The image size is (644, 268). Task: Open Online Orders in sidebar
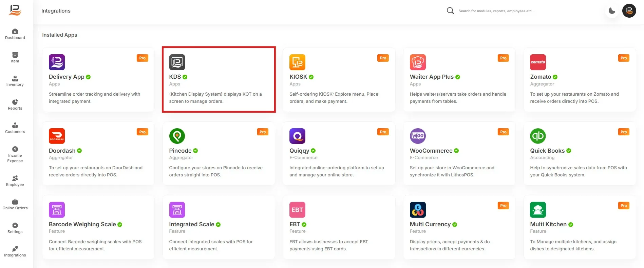pos(15,205)
